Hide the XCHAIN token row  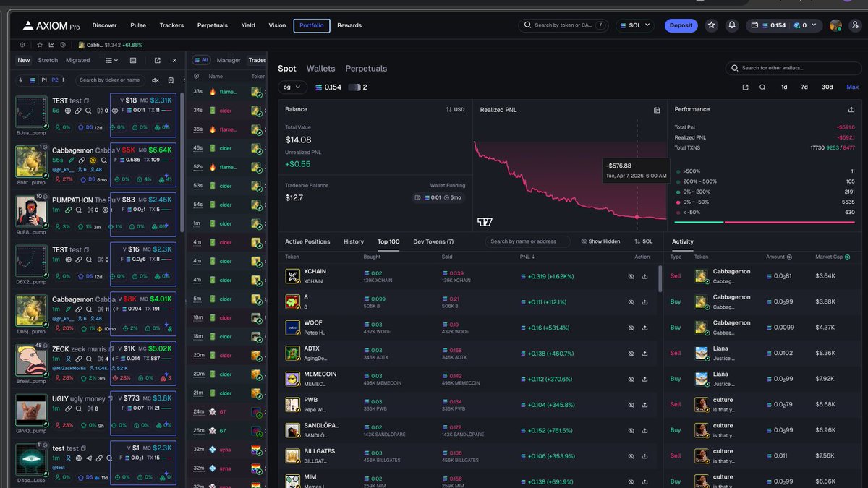point(631,276)
